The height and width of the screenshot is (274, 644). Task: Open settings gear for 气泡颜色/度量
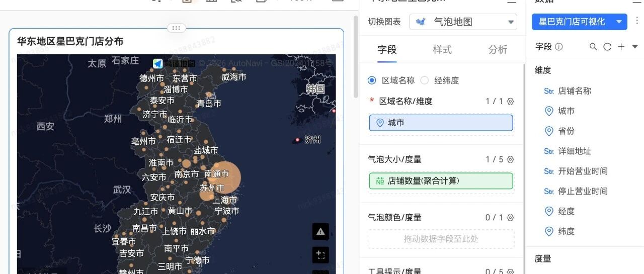[510, 218]
